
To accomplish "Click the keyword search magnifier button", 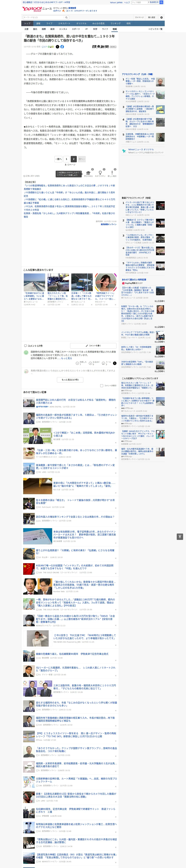I will [66, 18].
